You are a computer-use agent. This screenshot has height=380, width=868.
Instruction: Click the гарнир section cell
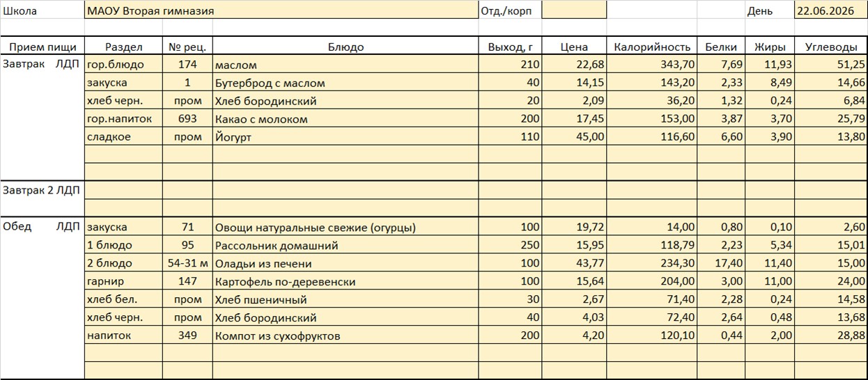click(123, 281)
